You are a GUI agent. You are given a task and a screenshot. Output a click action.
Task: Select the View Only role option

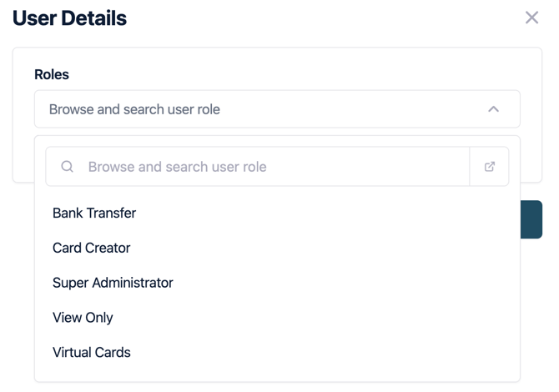(83, 318)
